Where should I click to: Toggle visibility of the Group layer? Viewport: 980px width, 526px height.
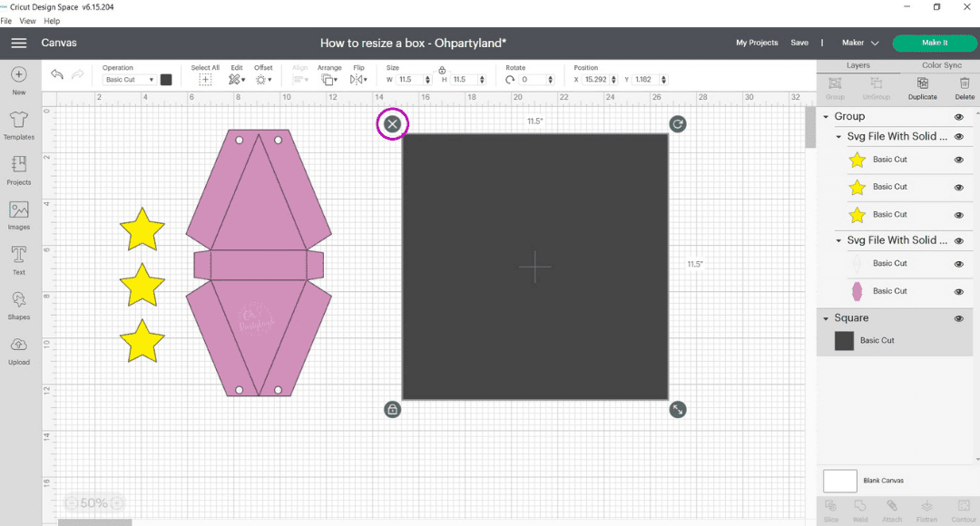(x=959, y=117)
